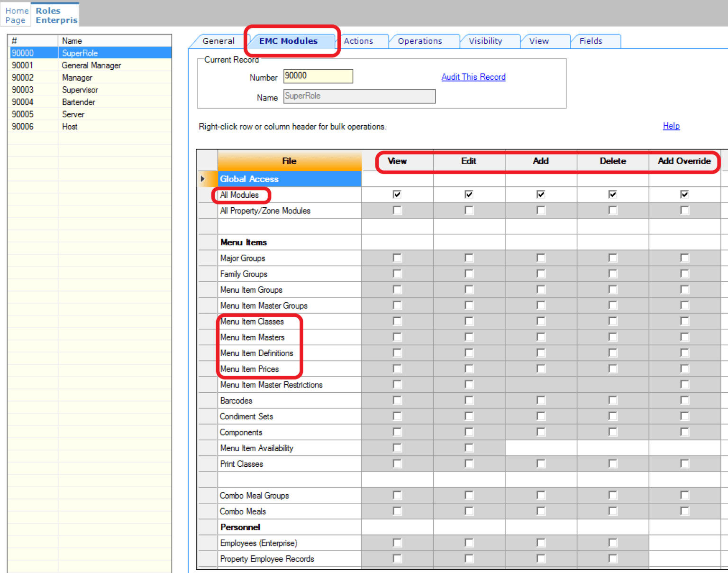728x573 pixels.
Task: Select the Supervisor role row
Action: 90,90
